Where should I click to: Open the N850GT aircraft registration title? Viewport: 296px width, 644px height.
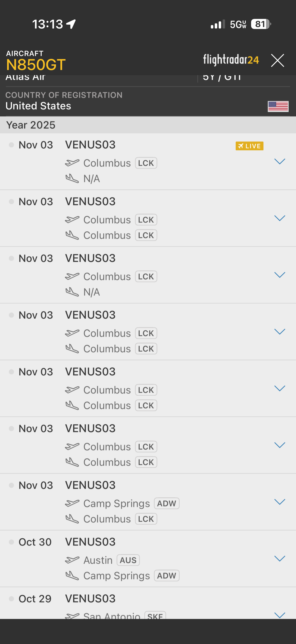[36, 65]
